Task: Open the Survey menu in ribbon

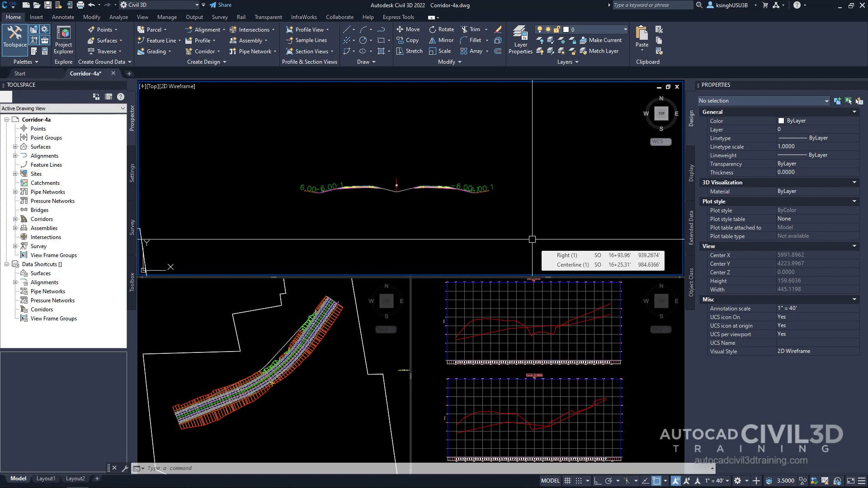Action: [x=220, y=17]
